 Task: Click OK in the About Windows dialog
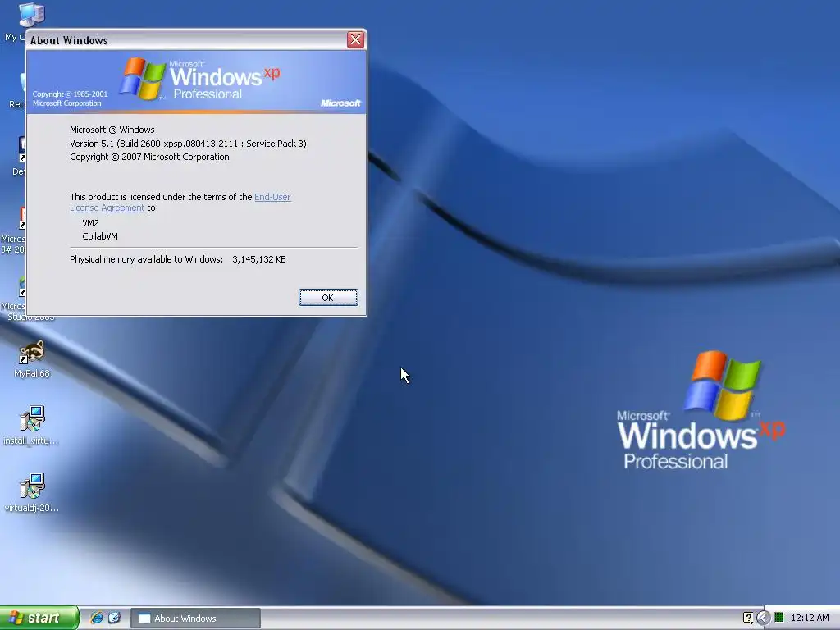pyautogui.click(x=328, y=297)
